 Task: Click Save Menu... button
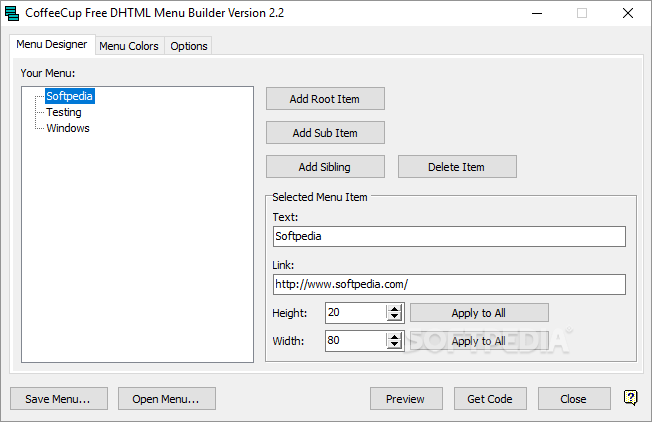pos(59,399)
